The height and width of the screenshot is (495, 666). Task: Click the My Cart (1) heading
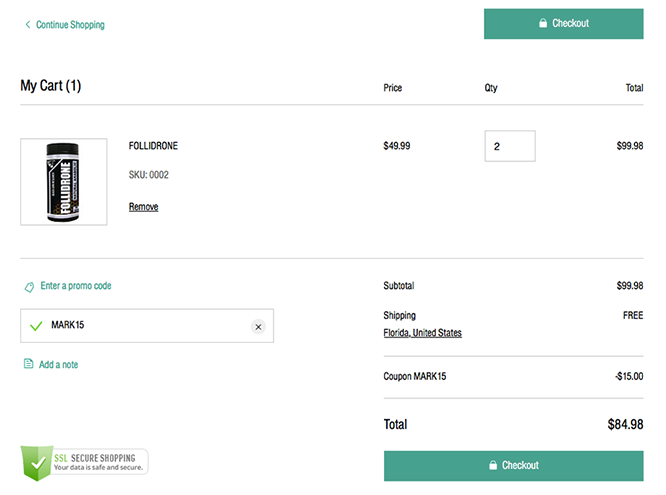pos(51,85)
